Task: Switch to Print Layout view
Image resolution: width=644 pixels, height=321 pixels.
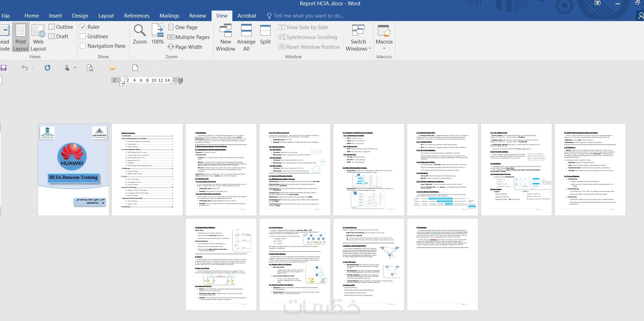Action: pos(20,38)
